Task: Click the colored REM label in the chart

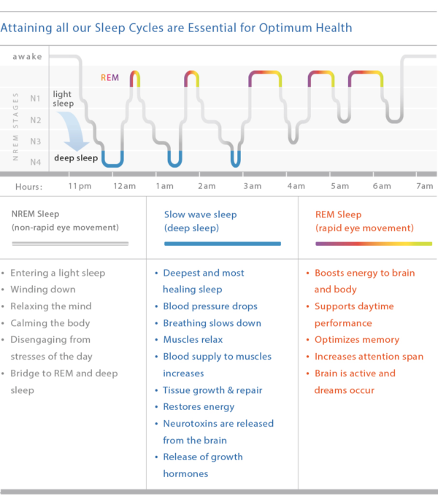Action: tap(110, 77)
